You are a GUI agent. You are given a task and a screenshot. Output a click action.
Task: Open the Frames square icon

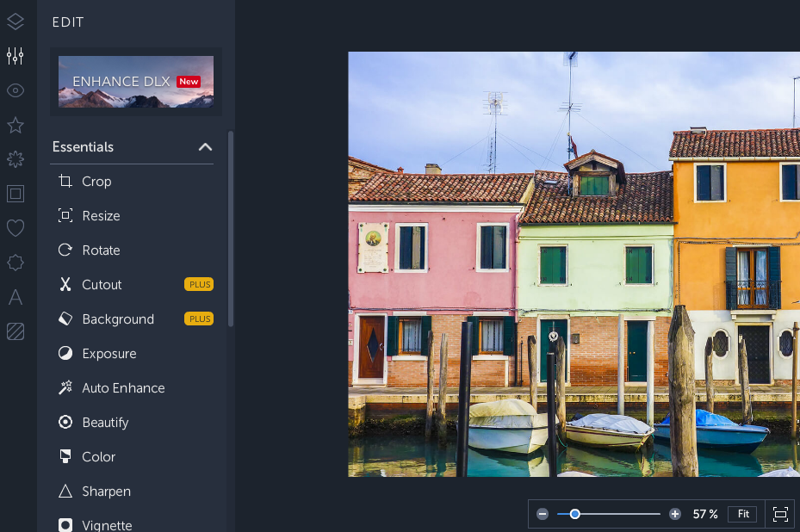click(x=16, y=194)
